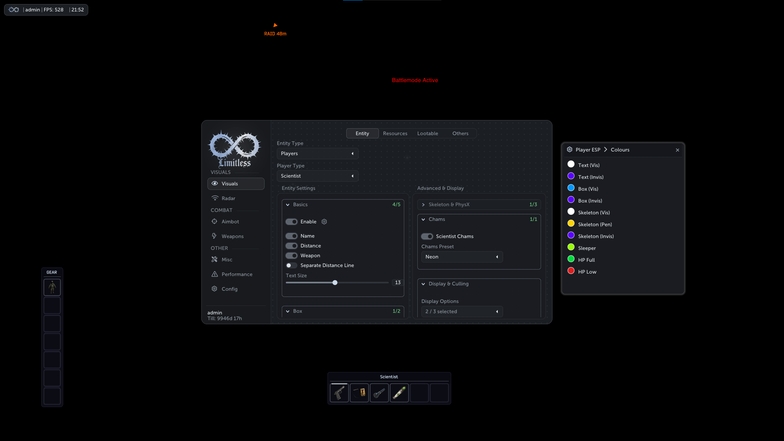784x441 pixels.
Task: Open the Chams Preset Neon dropdown
Action: click(x=462, y=256)
